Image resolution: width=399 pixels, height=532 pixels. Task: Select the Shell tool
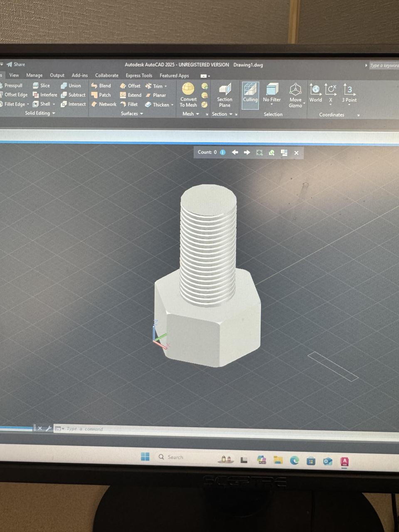click(42, 104)
